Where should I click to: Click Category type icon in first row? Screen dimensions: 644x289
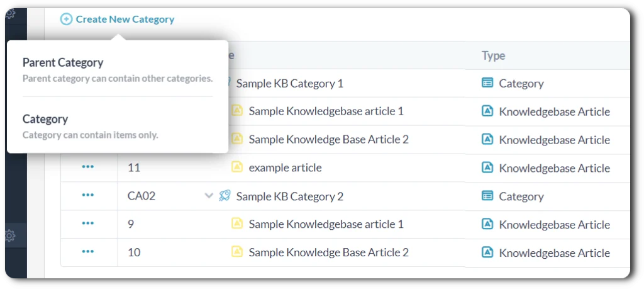point(487,83)
